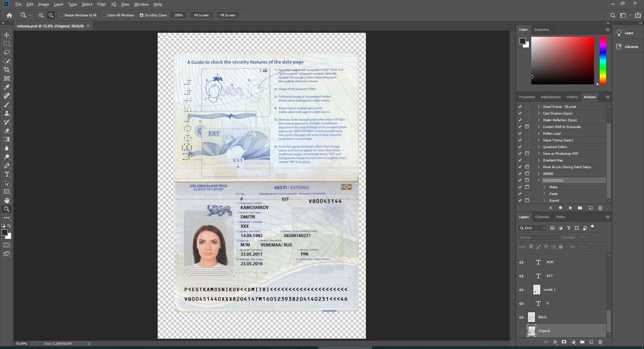
Task: Filter layers by type layers icon
Action: pos(569,228)
